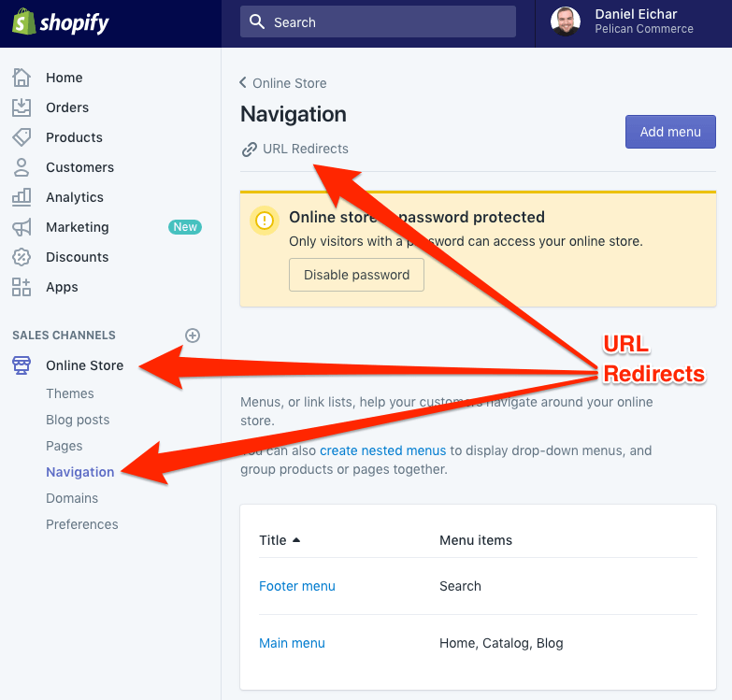
Task: Click the 'Search' cell in Footer menu row
Action: click(x=460, y=586)
